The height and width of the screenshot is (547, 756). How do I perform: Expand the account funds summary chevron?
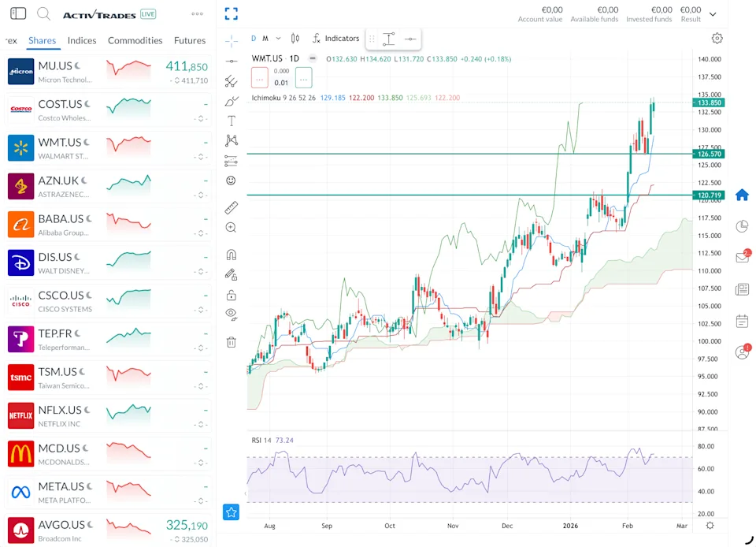(713, 14)
